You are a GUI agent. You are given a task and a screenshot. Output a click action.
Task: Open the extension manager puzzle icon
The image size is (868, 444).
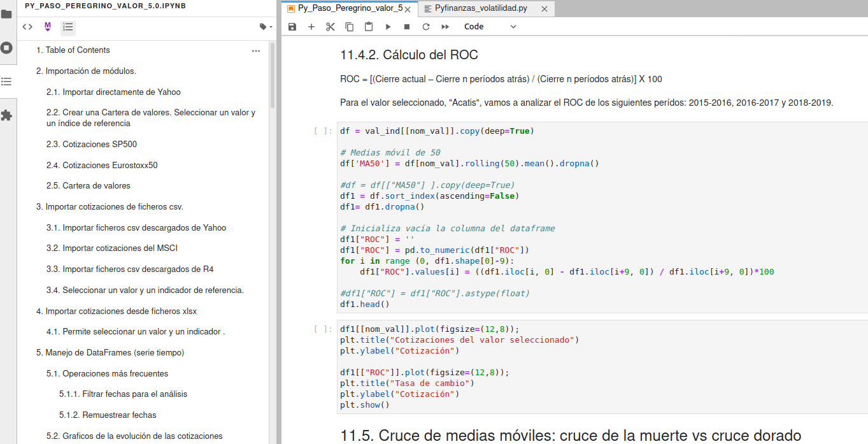click(x=7, y=115)
